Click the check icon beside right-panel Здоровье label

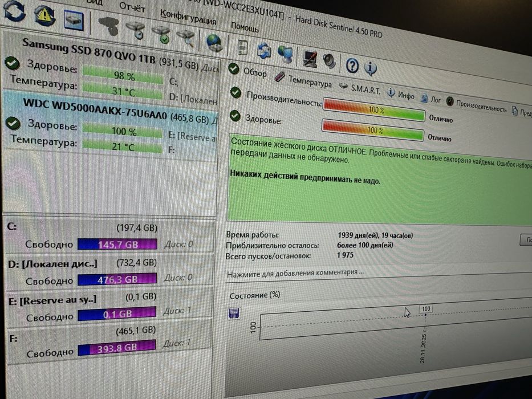pyautogui.click(x=235, y=116)
